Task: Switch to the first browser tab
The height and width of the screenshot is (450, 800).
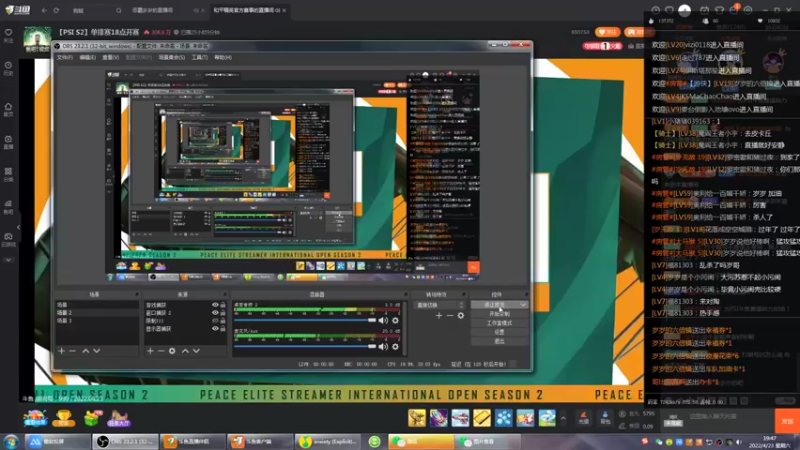Action: pos(166,10)
